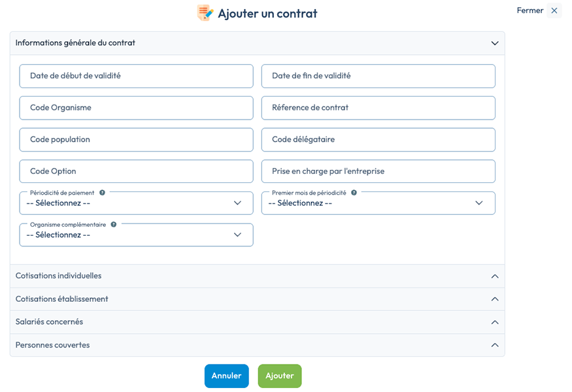Click the green Ajouter button
This screenshot has height=392, width=572.
[280, 376]
